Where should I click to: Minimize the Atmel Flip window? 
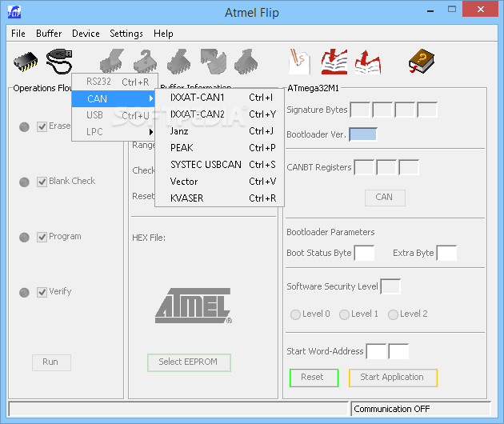tap(430, 10)
